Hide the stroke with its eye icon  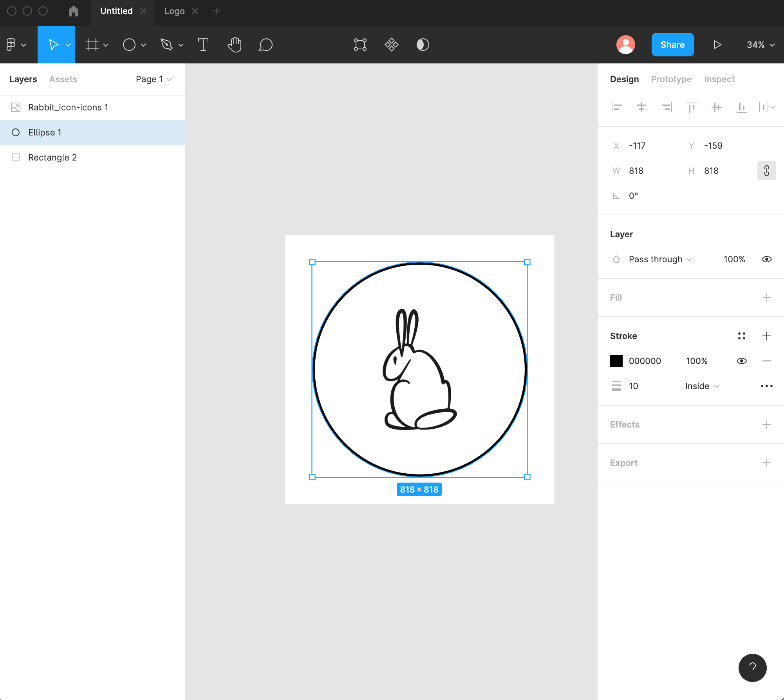pos(741,361)
